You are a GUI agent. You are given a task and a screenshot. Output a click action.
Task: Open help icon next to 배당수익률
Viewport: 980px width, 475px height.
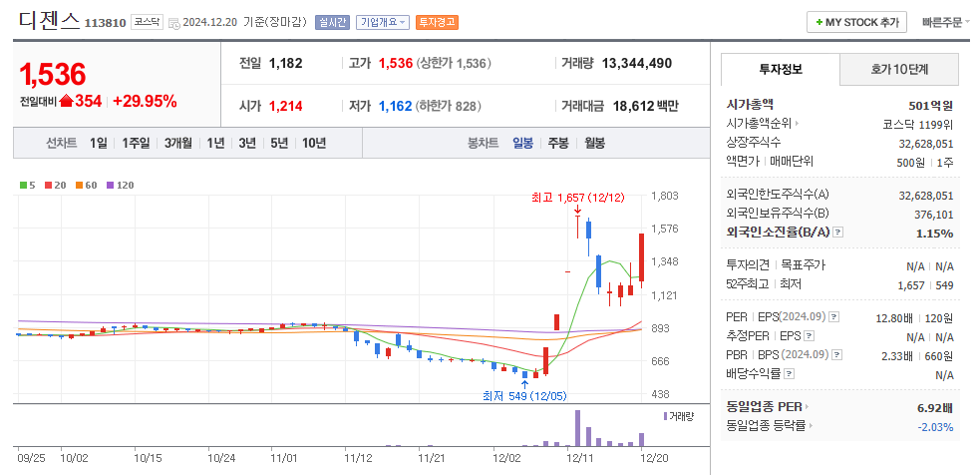coord(789,374)
